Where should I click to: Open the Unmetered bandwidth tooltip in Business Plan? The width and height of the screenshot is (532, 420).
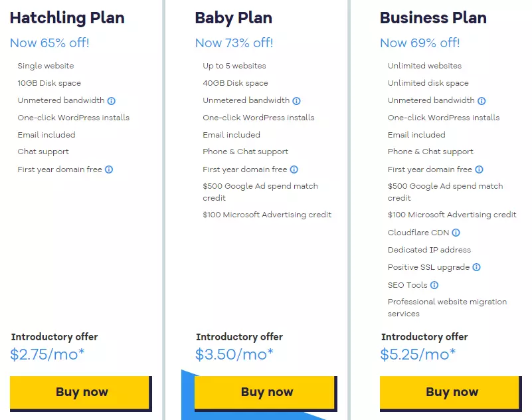(x=482, y=100)
